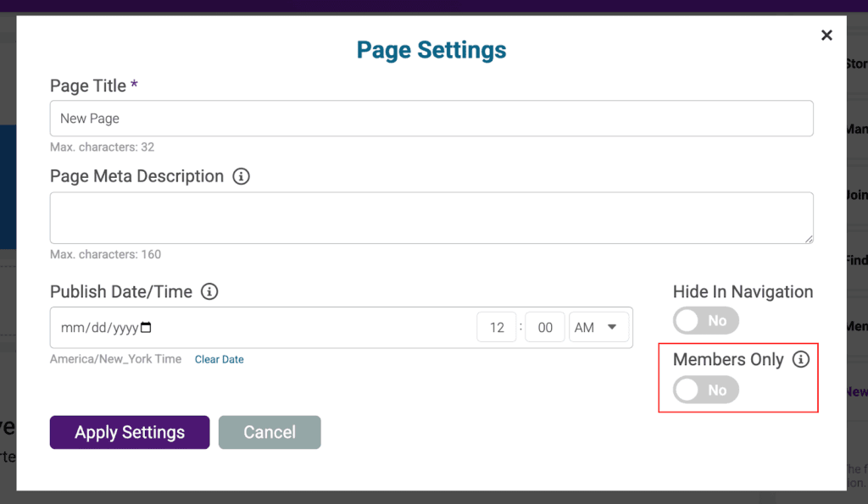868x504 pixels.
Task: Click the Meta Description textarea resize handle
Action: [x=809, y=239]
